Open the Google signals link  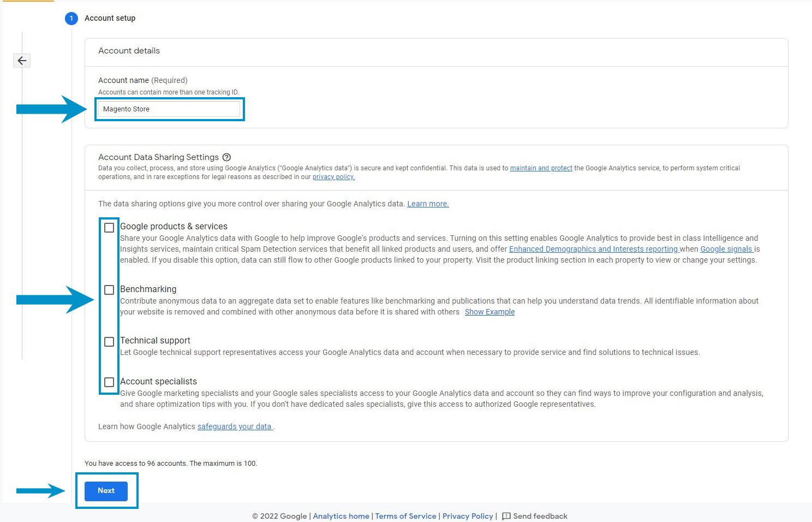[x=726, y=249]
